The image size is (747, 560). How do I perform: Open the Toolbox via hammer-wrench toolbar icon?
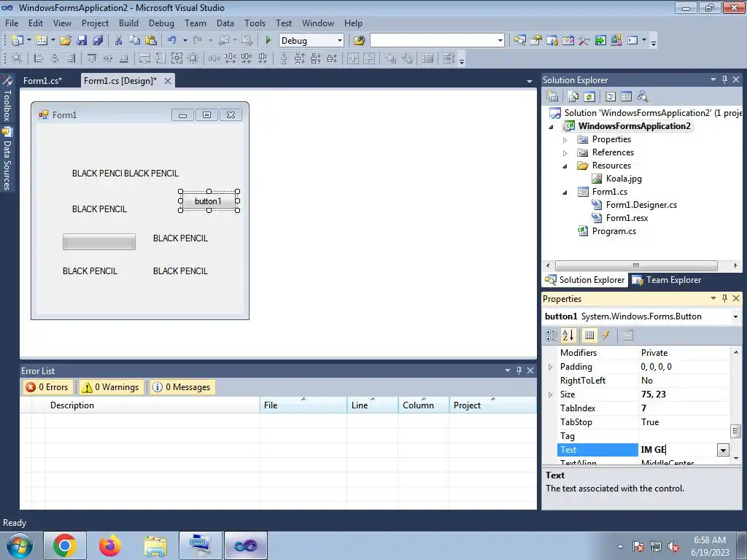click(584, 41)
